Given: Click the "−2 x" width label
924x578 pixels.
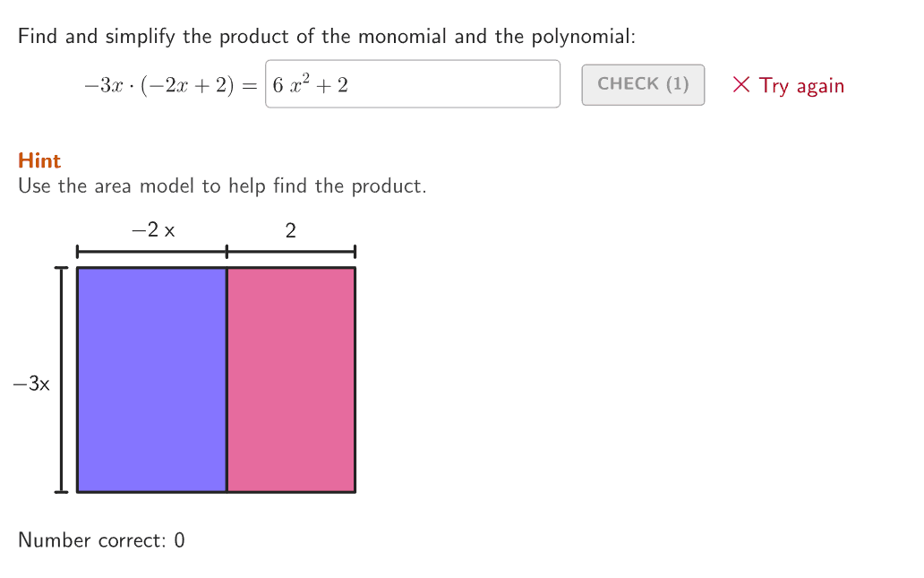Looking at the screenshot, I should click(x=153, y=230).
